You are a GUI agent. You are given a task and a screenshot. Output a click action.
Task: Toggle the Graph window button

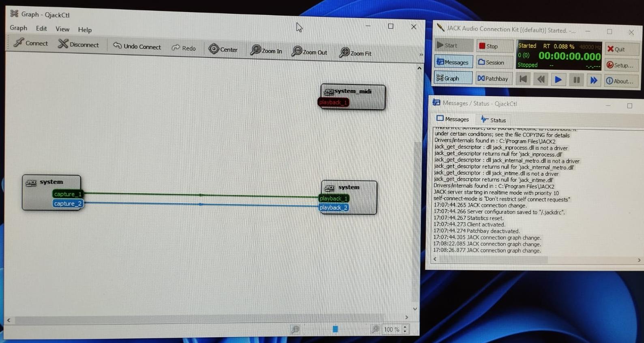[453, 78]
